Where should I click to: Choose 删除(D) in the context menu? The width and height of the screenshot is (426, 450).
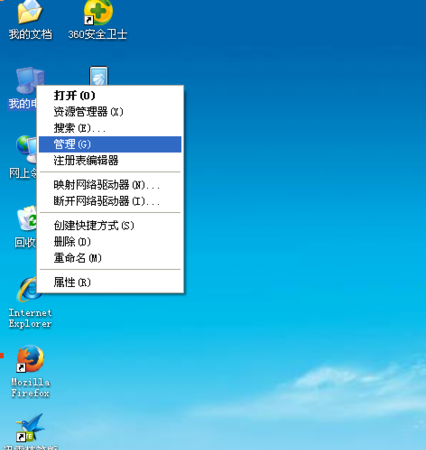(x=110, y=242)
